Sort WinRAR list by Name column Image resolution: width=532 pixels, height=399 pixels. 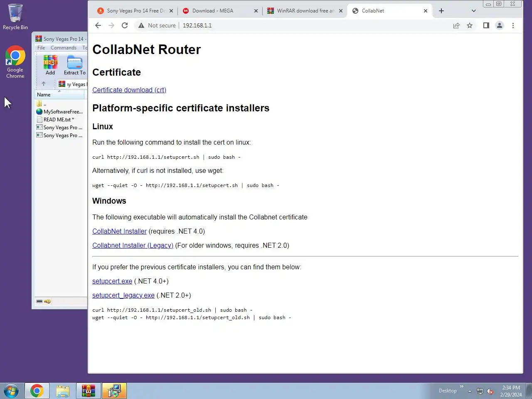[60, 95]
